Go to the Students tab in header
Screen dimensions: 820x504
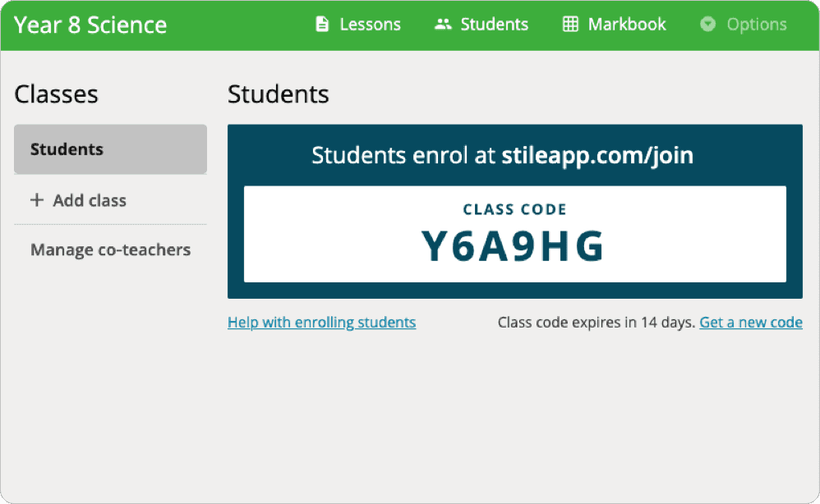[481, 24]
